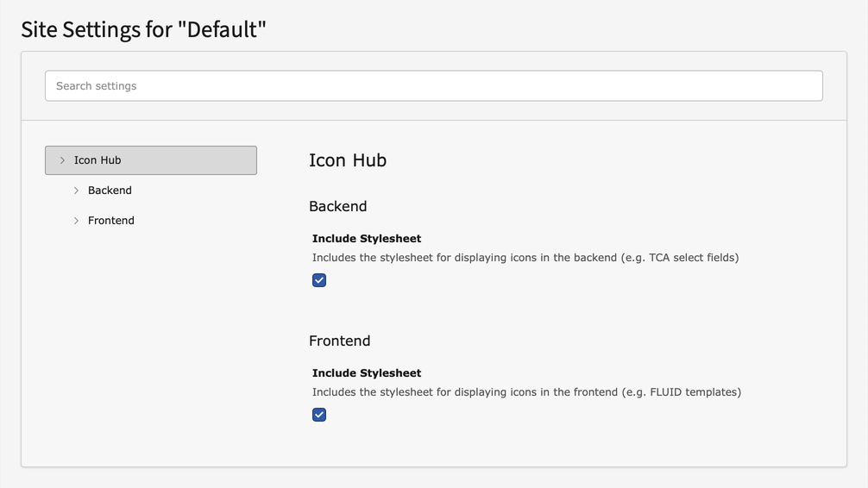The image size is (868, 488).
Task: Click the large Icon Hub heading
Action: pyautogui.click(x=348, y=160)
